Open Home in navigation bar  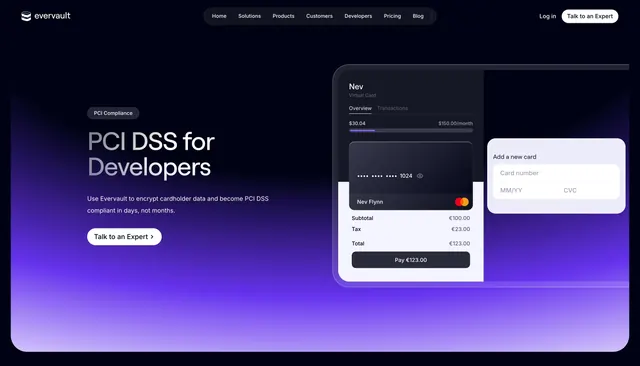[x=219, y=16]
